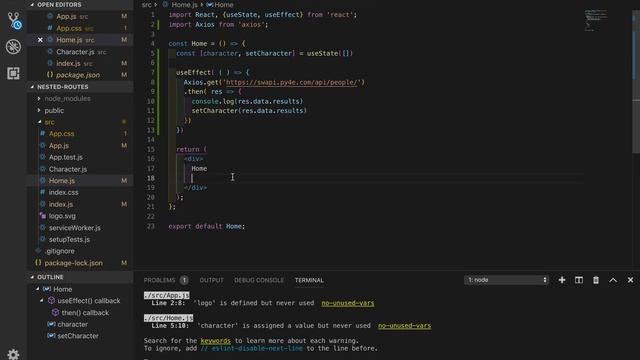Image resolution: width=640 pixels, height=360 pixels.
Task: Jump to then() callback in Outline
Action: click(x=80, y=313)
